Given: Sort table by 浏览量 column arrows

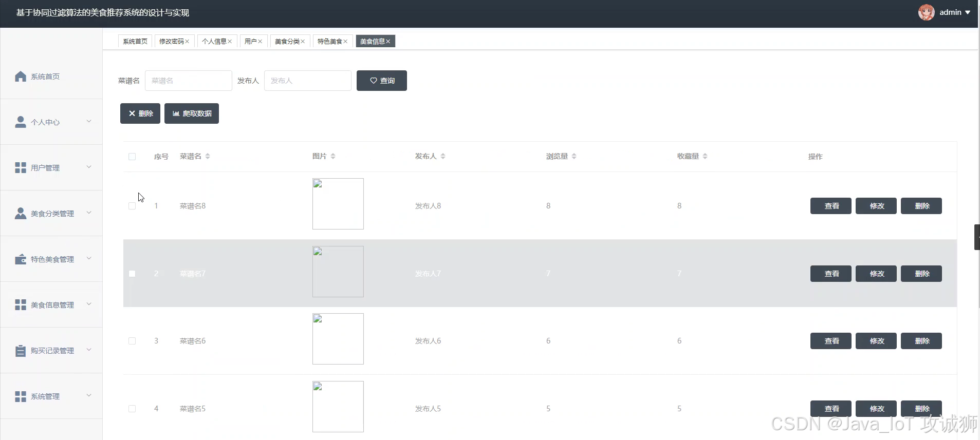Looking at the screenshot, I should tap(574, 156).
